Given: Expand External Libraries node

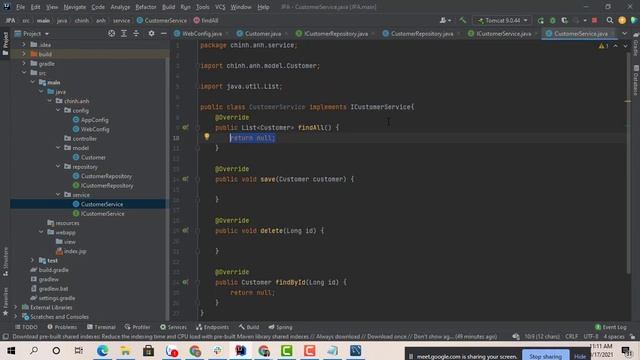Looking at the screenshot, I should (16, 307).
